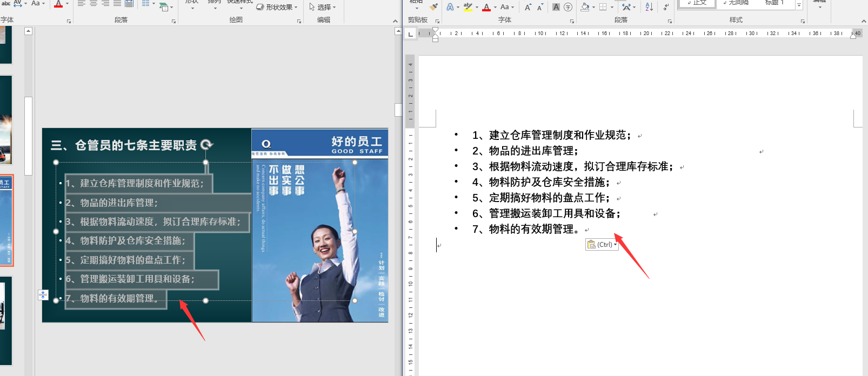This screenshot has width=868, height=376.
Task: Click Word line '7、物料的有效期管理。'
Action: 528,229
